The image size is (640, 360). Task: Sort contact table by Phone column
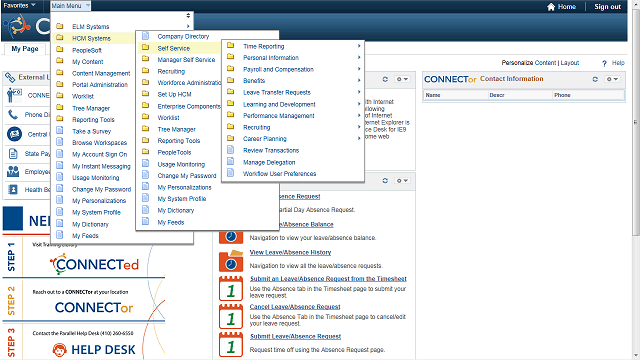[x=562, y=95]
